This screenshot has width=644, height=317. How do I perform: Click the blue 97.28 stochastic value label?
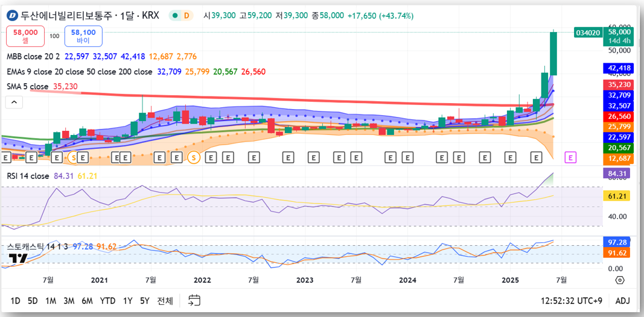pos(617,242)
